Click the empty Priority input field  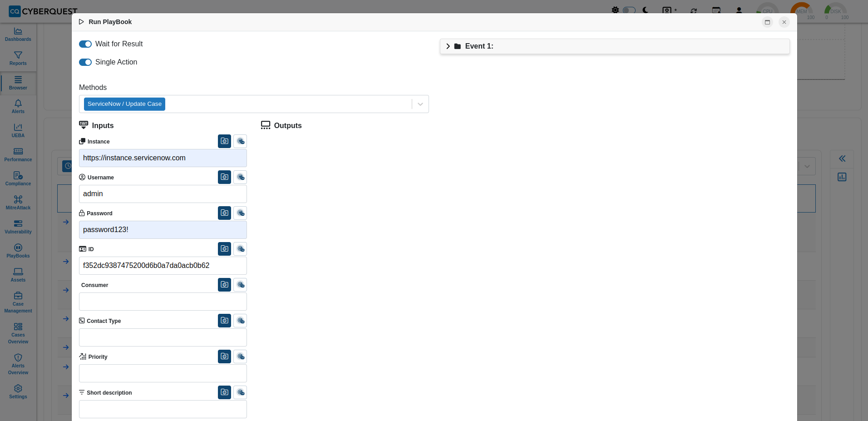pos(163,373)
